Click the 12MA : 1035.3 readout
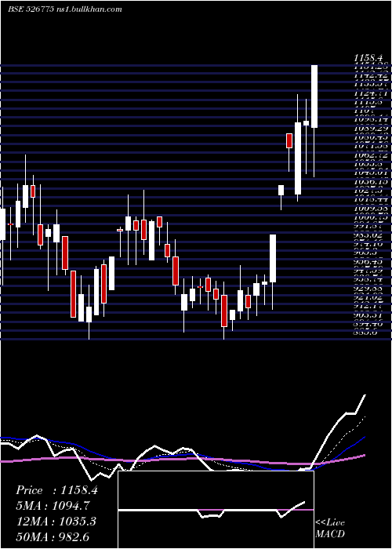 coord(56,522)
